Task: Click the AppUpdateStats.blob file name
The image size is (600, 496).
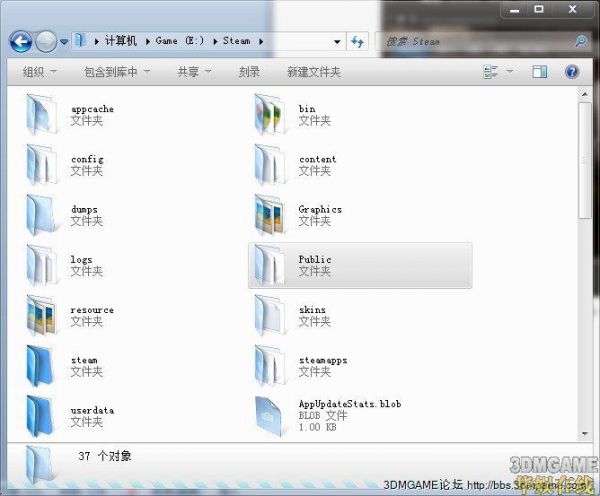Action: [x=350, y=404]
